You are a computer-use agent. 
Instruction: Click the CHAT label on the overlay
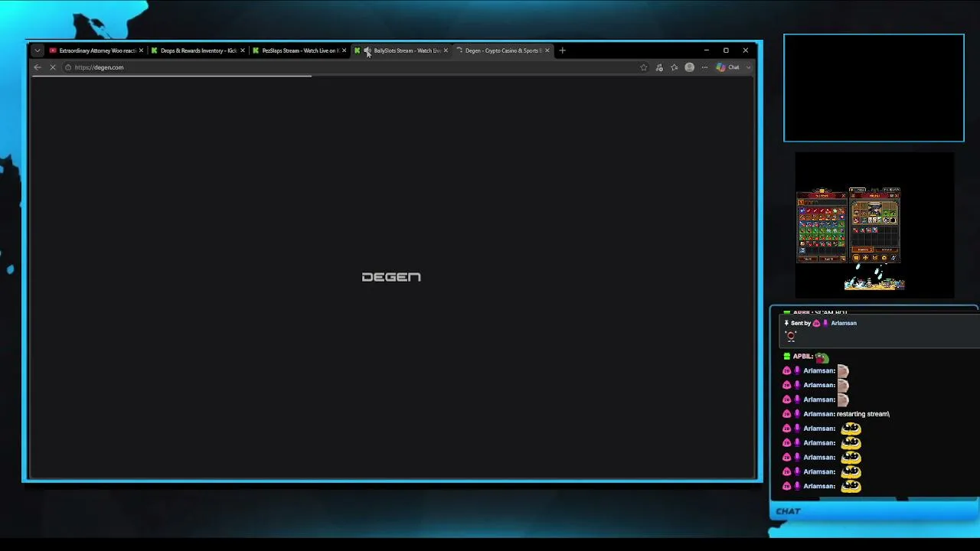tap(788, 511)
